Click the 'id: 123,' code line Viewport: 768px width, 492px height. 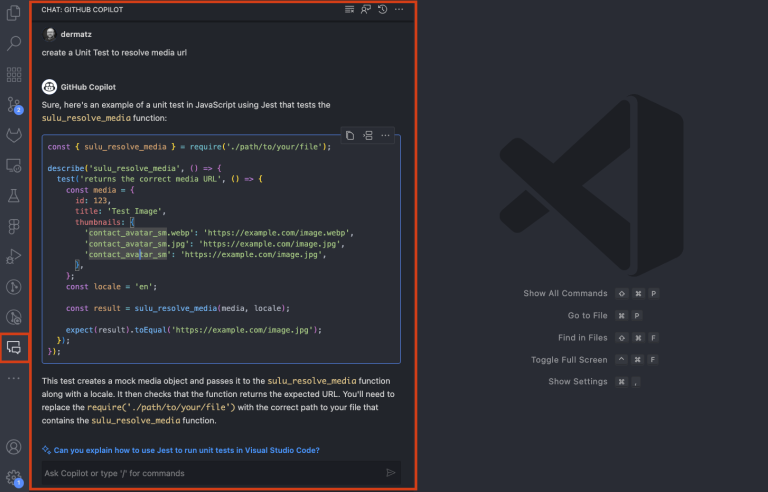[x=93, y=200]
